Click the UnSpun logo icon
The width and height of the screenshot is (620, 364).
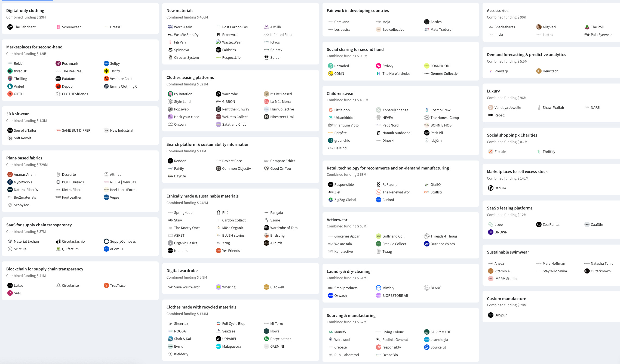click(491, 315)
